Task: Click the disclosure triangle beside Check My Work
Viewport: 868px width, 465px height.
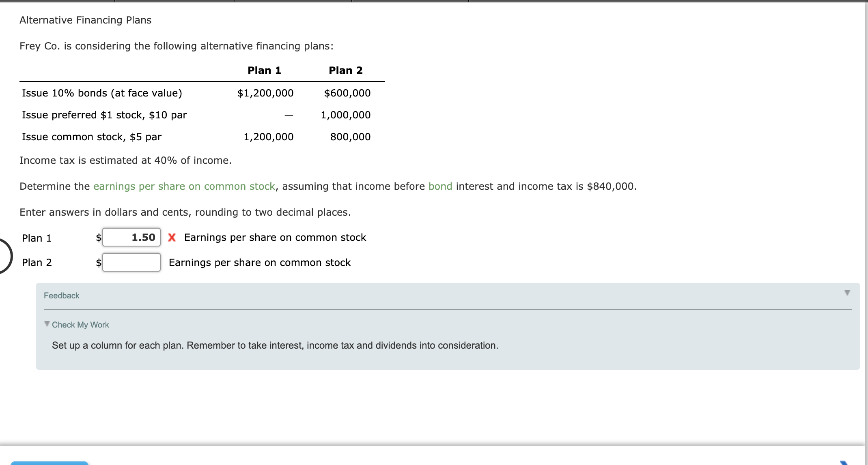Action: coord(46,324)
